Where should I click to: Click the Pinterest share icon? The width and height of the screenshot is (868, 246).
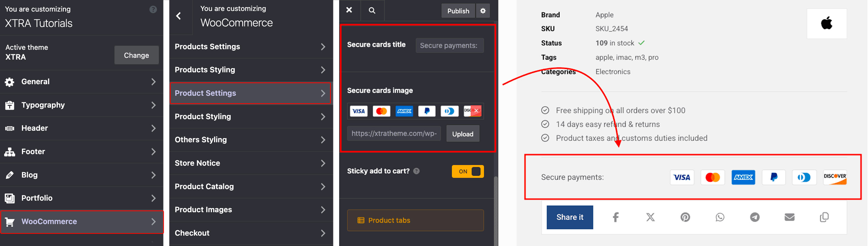685,217
